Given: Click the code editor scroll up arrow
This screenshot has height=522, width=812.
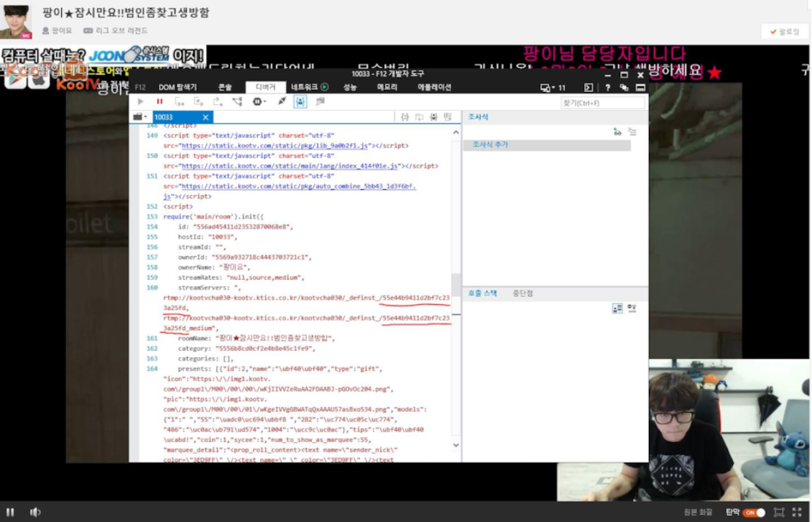Looking at the screenshot, I should coord(456,133).
